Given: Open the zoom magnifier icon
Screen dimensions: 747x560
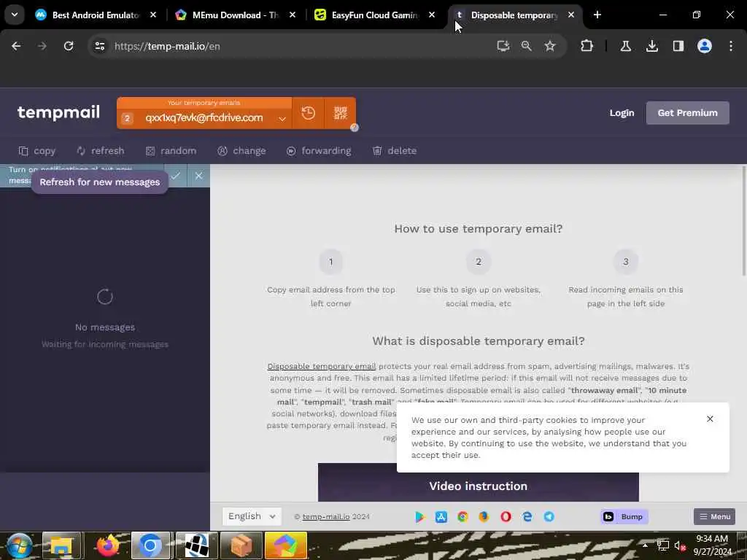Looking at the screenshot, I should tap(527, 46).
